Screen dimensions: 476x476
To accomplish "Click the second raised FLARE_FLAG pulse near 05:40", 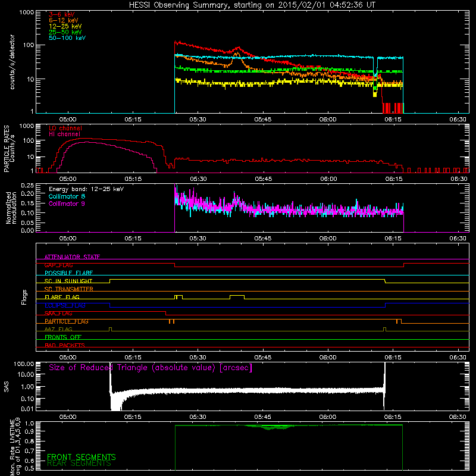I will pos(237,297).
